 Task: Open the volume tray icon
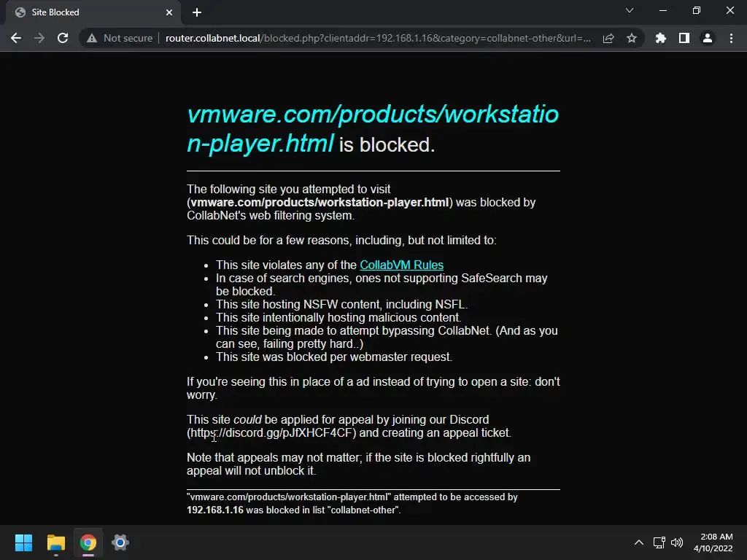coord(677,542)
